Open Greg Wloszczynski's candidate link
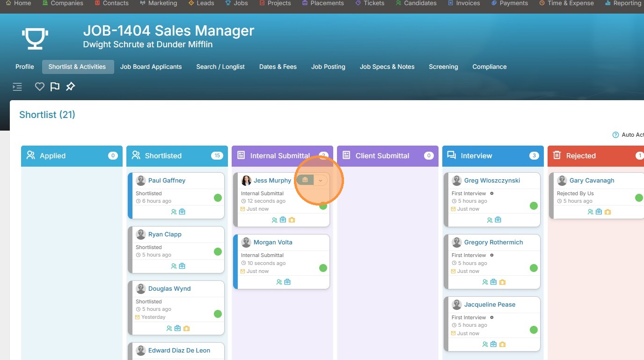Image resolution: width=644 pixels, height=360 pixels. click(492, 181)
